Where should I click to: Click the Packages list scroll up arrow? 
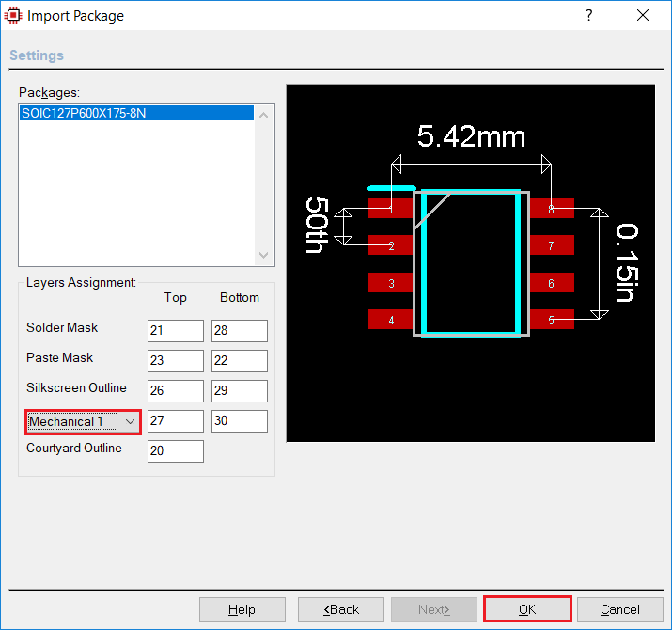tap(263, 116)
